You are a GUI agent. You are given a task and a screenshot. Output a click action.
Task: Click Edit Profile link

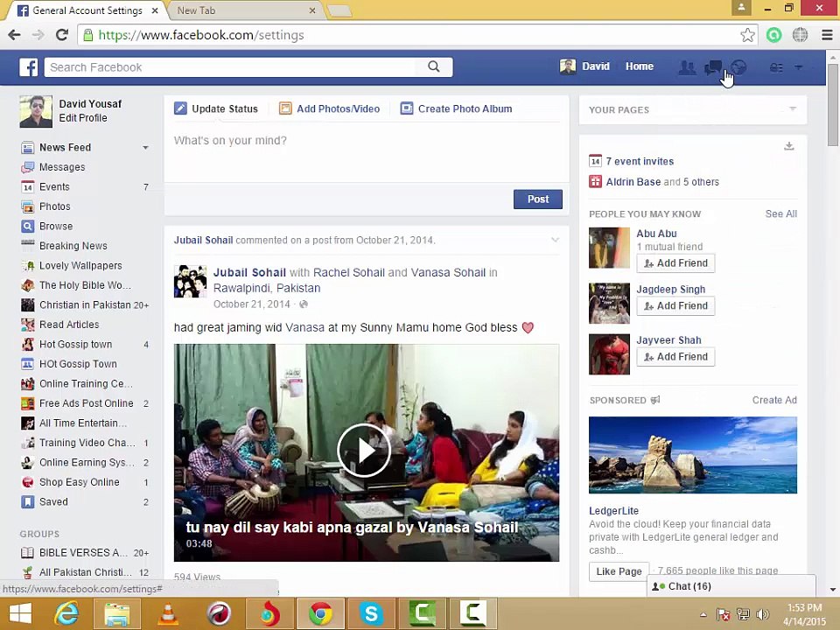(83, 118)
